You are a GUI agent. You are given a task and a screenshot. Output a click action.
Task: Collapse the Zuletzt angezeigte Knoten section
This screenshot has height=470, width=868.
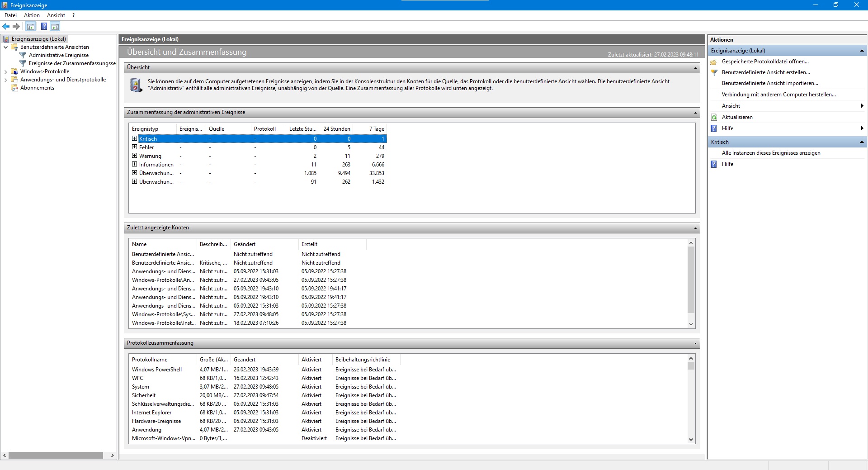point(695,228)
